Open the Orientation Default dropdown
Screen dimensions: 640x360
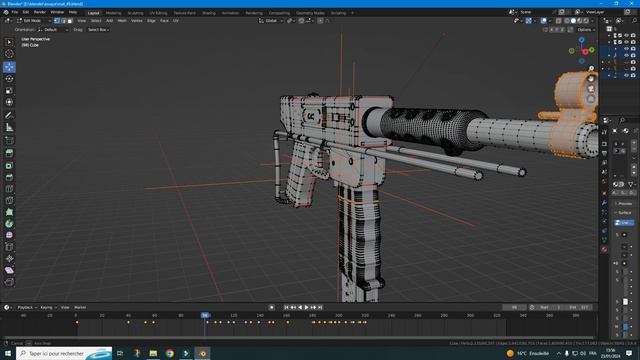[x=53, y=30]
